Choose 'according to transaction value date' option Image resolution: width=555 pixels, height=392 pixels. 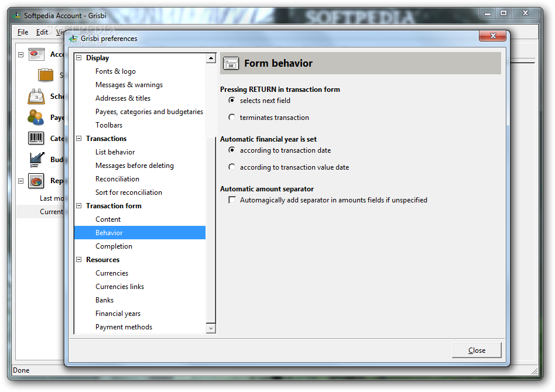pos(232,167)
